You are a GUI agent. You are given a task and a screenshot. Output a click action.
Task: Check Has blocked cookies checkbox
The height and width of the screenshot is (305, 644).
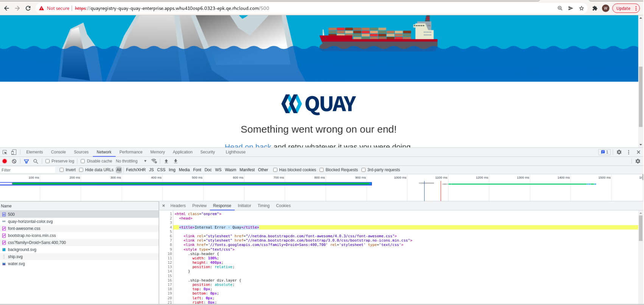point(275,170)
